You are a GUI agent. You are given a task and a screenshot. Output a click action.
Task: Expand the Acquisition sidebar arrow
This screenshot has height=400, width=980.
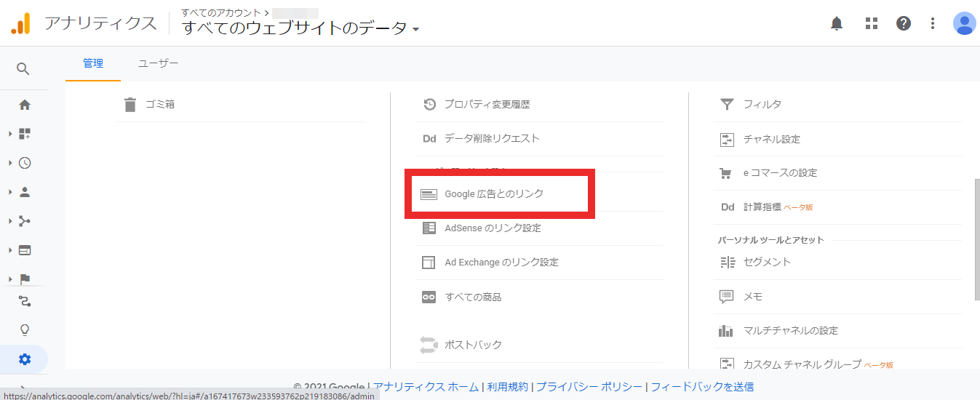10,221
